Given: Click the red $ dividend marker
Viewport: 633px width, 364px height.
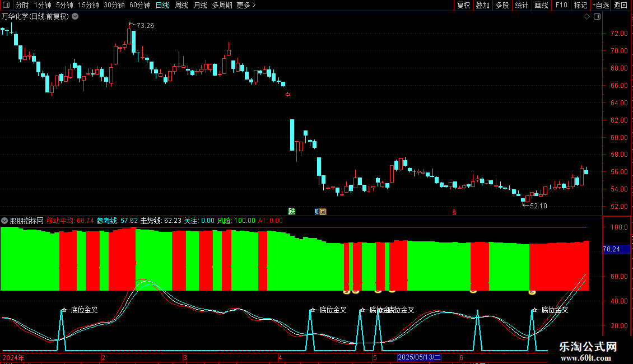Looking at the screenshot, I should point(454,212).
